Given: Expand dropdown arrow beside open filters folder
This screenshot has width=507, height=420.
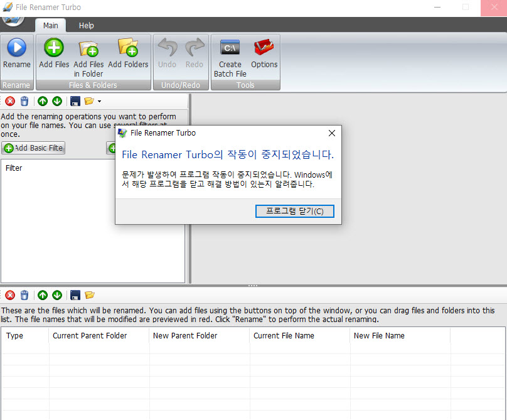Looking at the screenshot, I should [x=99, y=102].
